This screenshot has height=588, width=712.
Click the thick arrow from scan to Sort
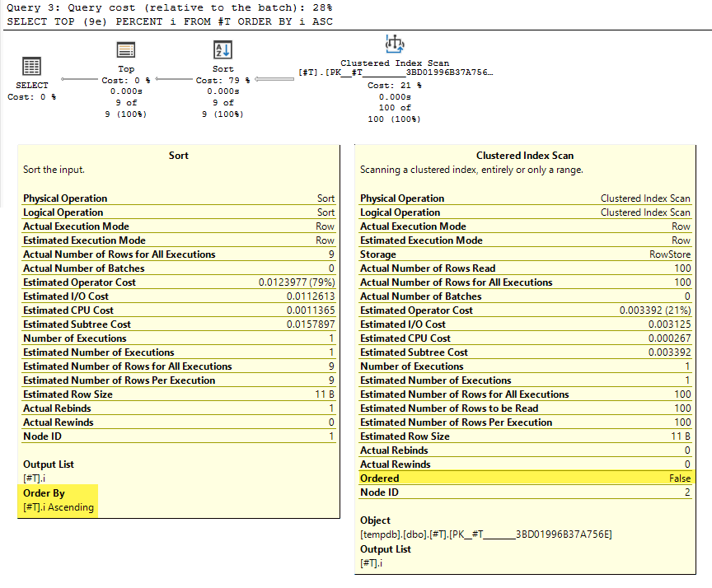[274, 79]
